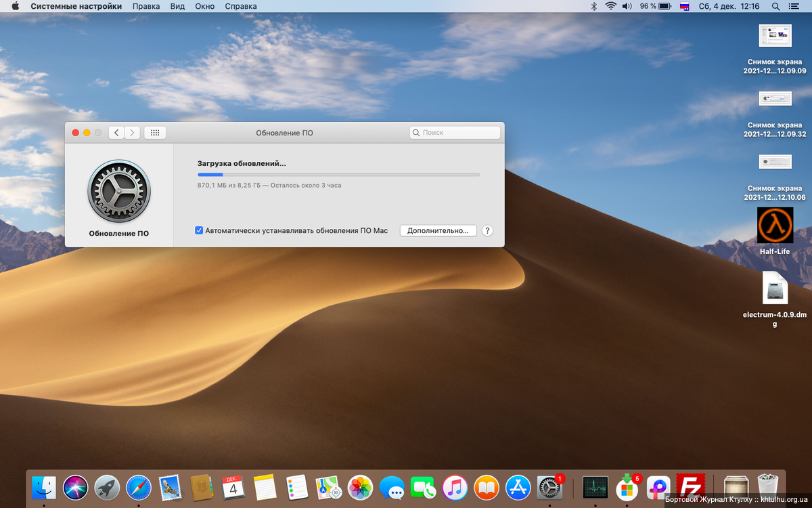
Task: Go back with the left chevron button
Action: point(116,133)
